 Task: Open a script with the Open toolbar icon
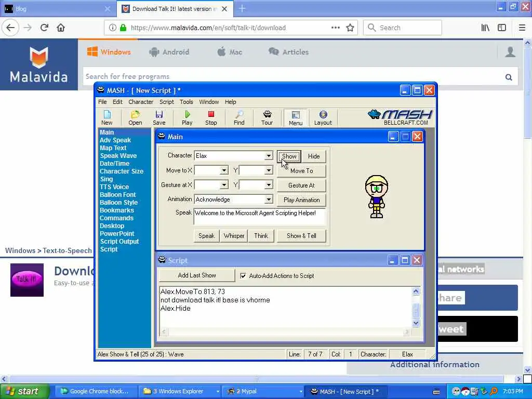click(135, 118)
